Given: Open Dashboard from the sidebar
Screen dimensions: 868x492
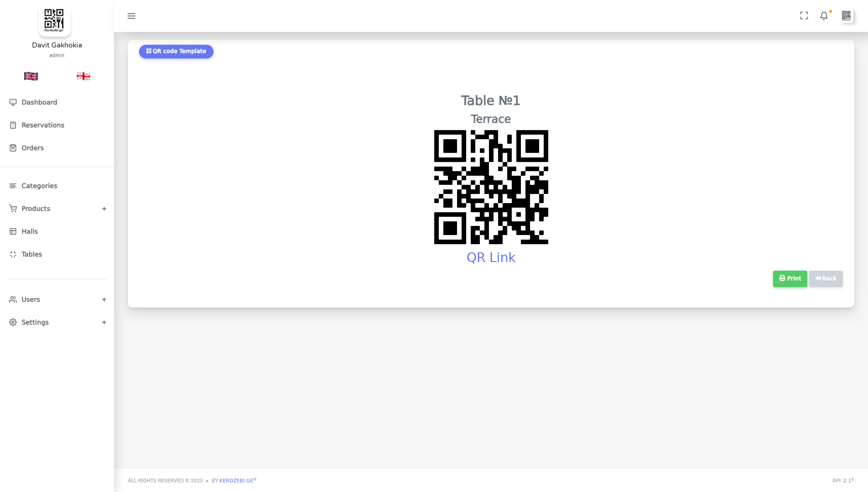Looking at the screenshot, I should coord(57,102).
